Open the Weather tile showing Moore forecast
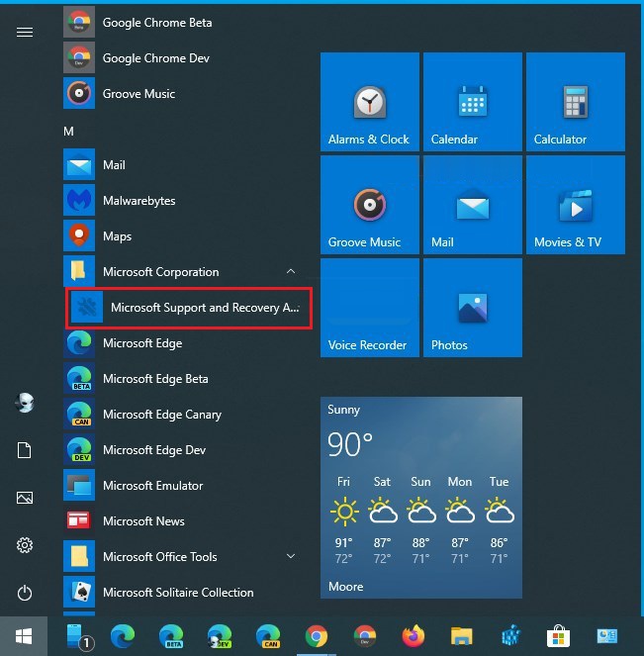This screenshot has height=656, width=644. point(421,498)
